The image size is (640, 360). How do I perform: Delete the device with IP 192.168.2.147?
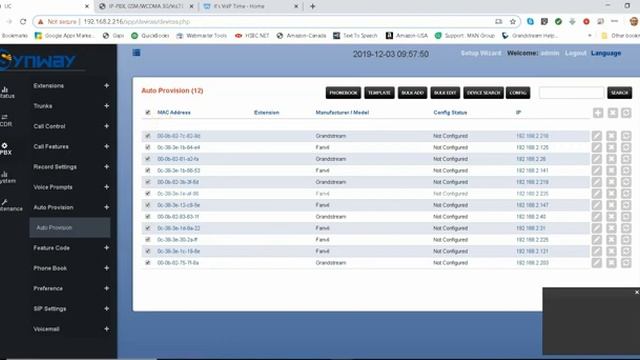pyautogui.click(x=611, y=205)
